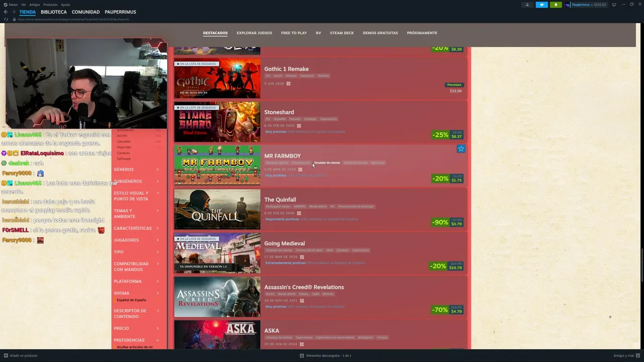Open the Going Medieval capsule image
This screenshot has width=644, height=362.
click(217, 253)
